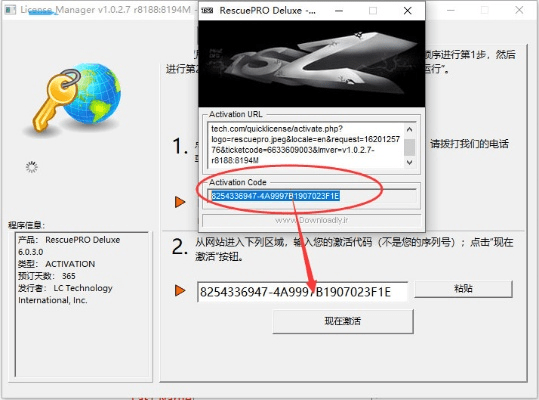
Task: Select the Activation Code field in RescuePRO window
Action: click(312, 196)
